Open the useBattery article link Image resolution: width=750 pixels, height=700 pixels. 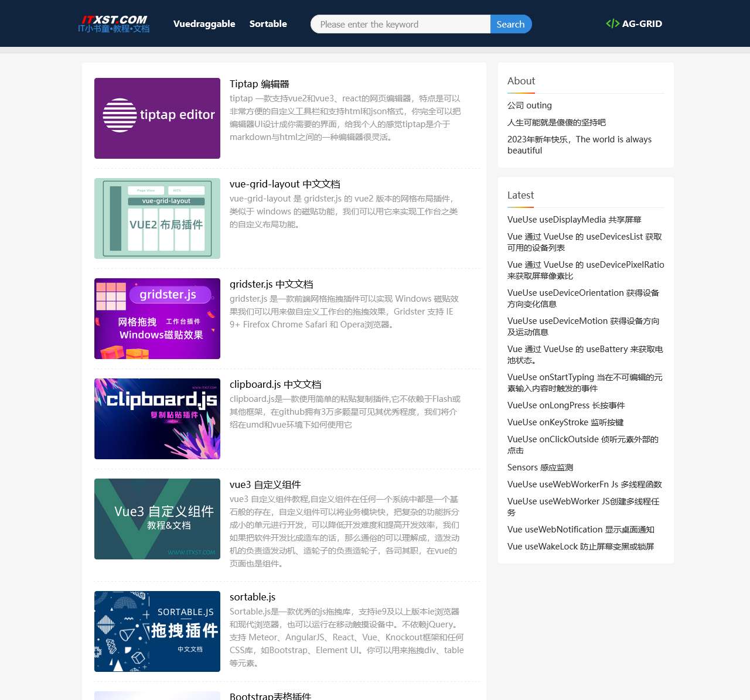pyautogui.click(x=585, y=354)
